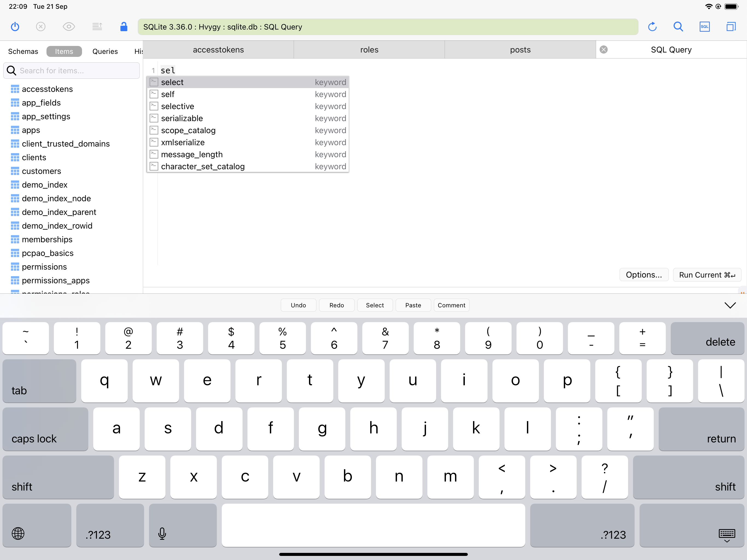Open the Options... menu button

pos(644,275)
